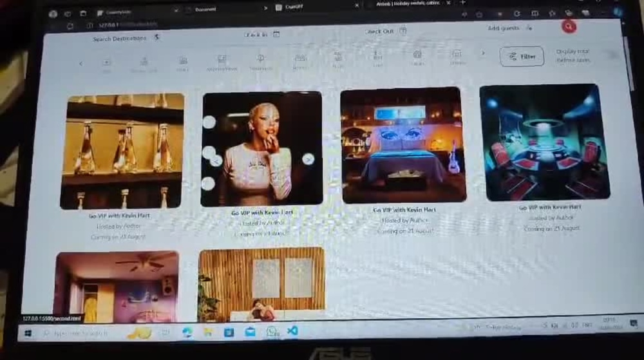The height and width of the screenshot is (360, 644).
Task: Open the taskbar notification center icon
Action: [x=634, y=323]
